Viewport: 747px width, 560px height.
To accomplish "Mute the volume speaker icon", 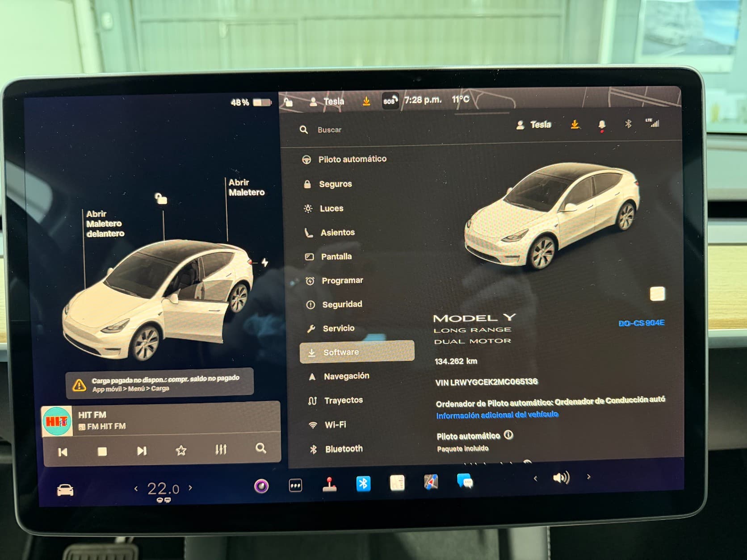I will [561, 478].
